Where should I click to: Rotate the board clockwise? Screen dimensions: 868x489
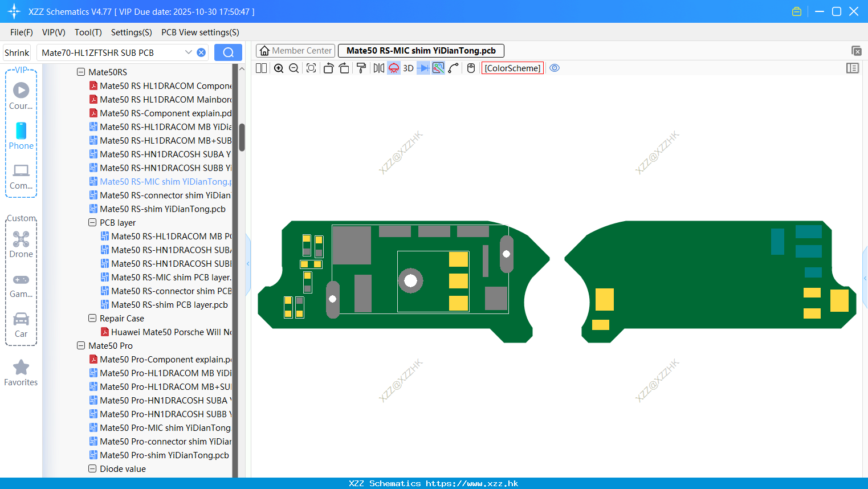[x=344, y=68]
